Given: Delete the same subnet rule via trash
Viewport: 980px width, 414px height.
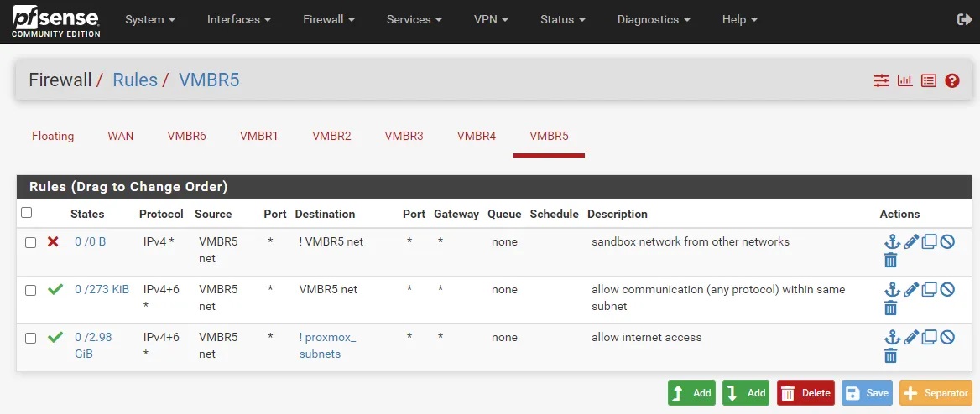Looking at the screenshot, I should pyautogui.click(x=890, y=308).
